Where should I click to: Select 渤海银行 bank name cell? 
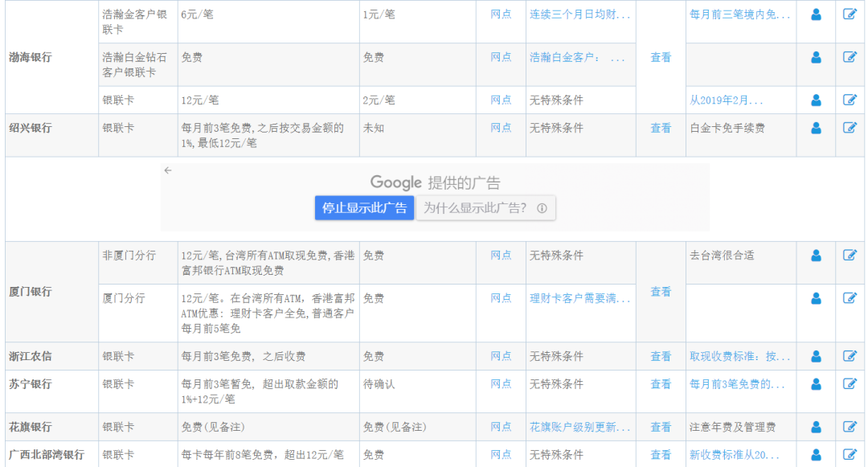(x=52, y=57)
